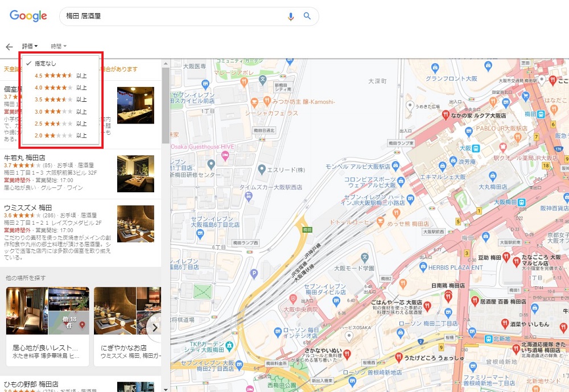Image resolution: width=569 pixels, height=392 pixels.
Task: Click the HERBIS PLAZA ENT shopping icon
Action: point(423,267)
